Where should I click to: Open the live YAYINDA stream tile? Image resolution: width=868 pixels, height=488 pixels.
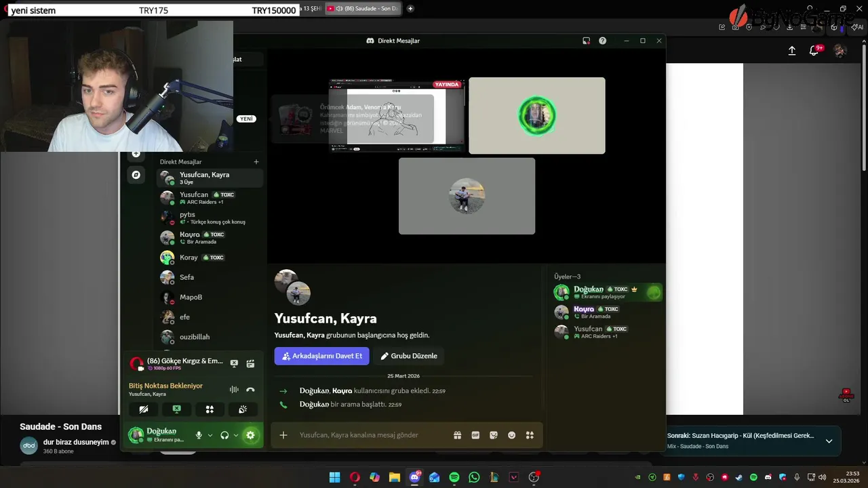click(397, 116)
